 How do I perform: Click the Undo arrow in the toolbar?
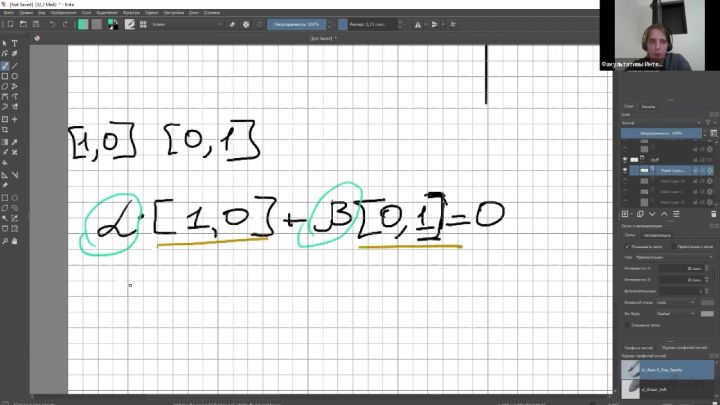pos(52,23)
